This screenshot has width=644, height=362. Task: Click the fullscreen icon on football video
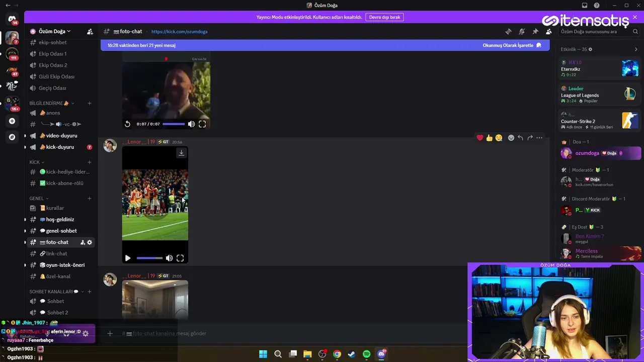180,258
